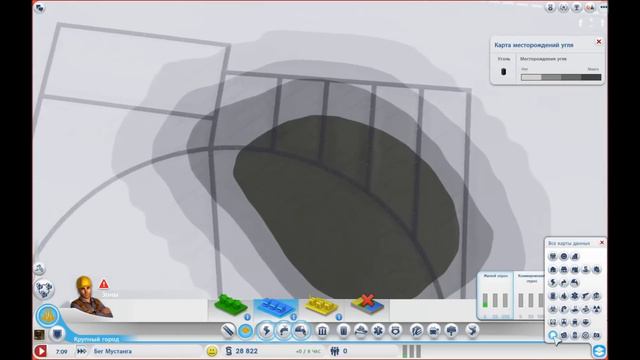Open the city specialization shield button
Image resolution: width=640 pixels, height=360 pixels.
coord(58,334)
